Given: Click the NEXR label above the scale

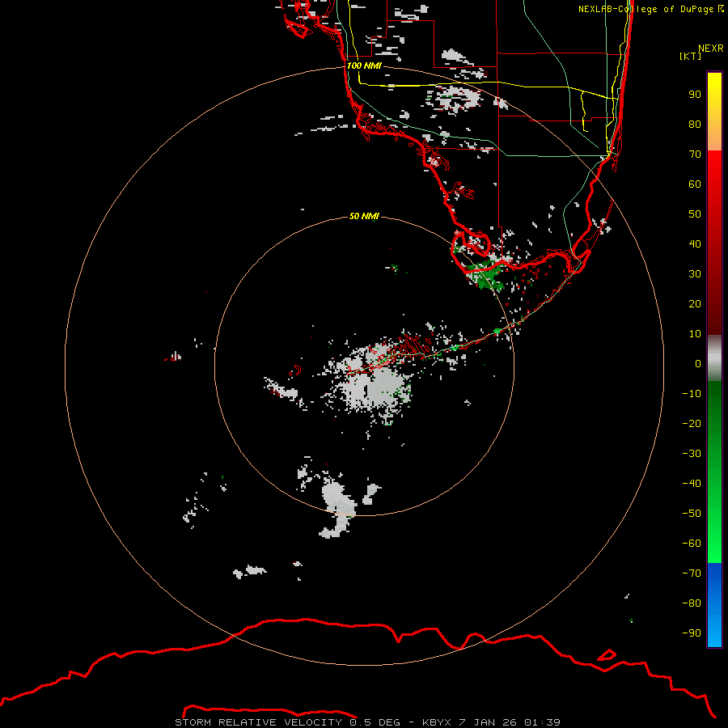Looking at the screenshot, I should click(x=711, y=49).
